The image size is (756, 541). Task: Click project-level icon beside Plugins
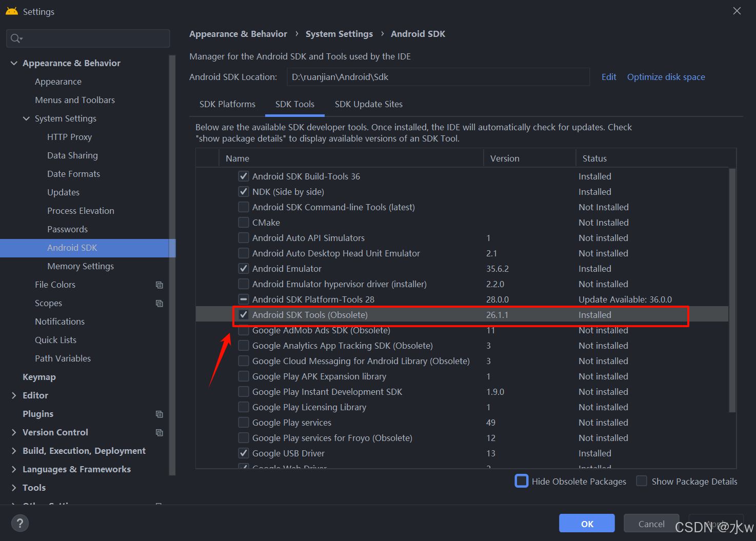(160, 414)
